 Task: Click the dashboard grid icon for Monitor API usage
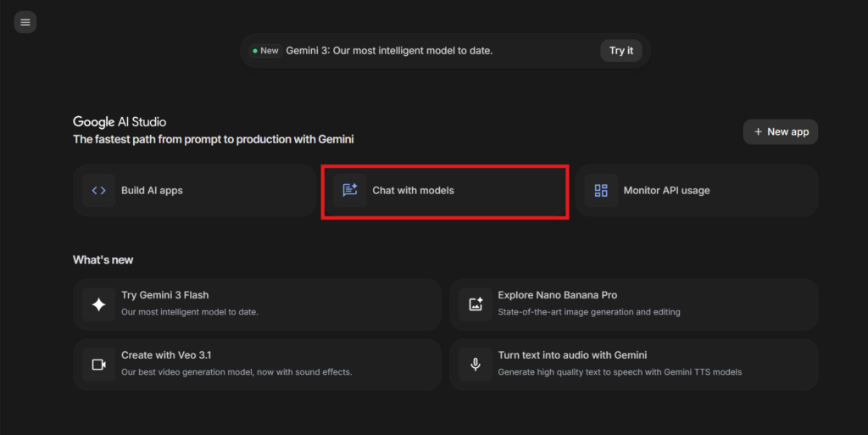(x=601, y=191)
